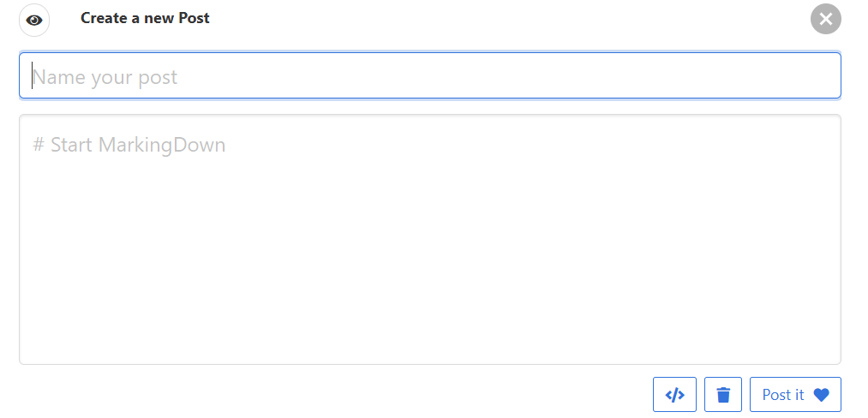This screenshot has width=868, height=418.
Task: Open the code embed button
Action: pyautogui.click(x=674, y=395)
